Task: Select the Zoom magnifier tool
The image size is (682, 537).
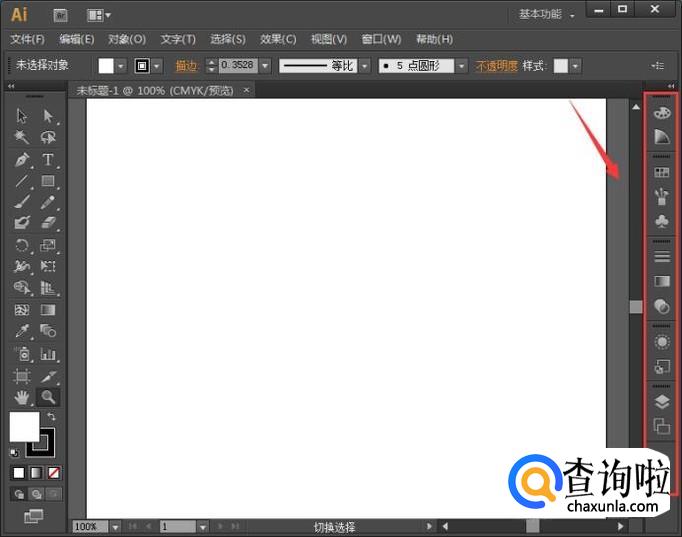Action: point(47,397)
